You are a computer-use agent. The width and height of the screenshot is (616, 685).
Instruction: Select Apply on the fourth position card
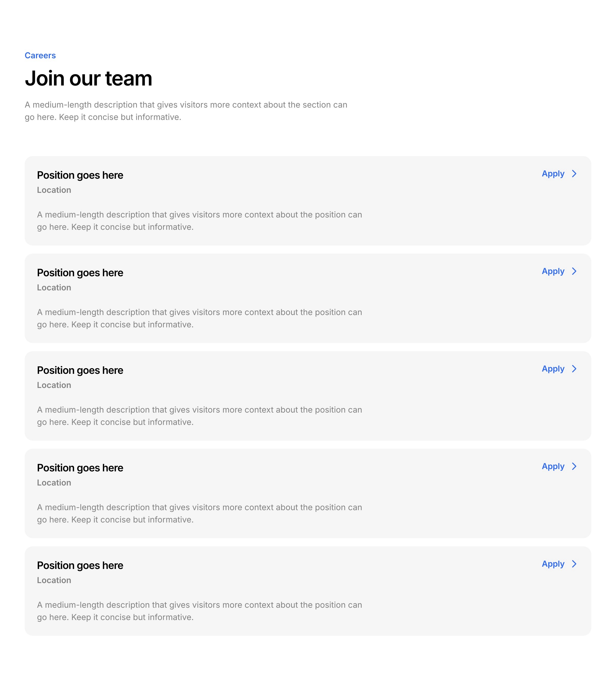(x=553, y=466)
